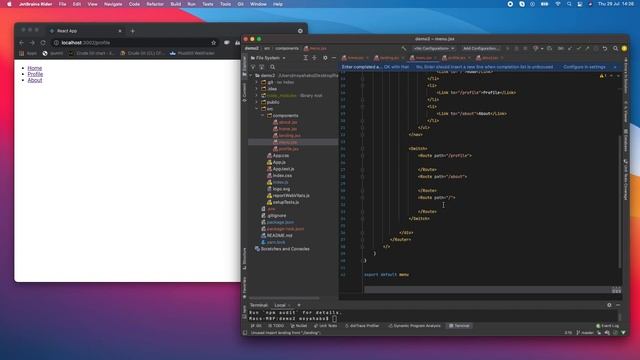Screen dimensions: 640x360
Task: Open the run configuration dropdown
Action: coord(433,49)
